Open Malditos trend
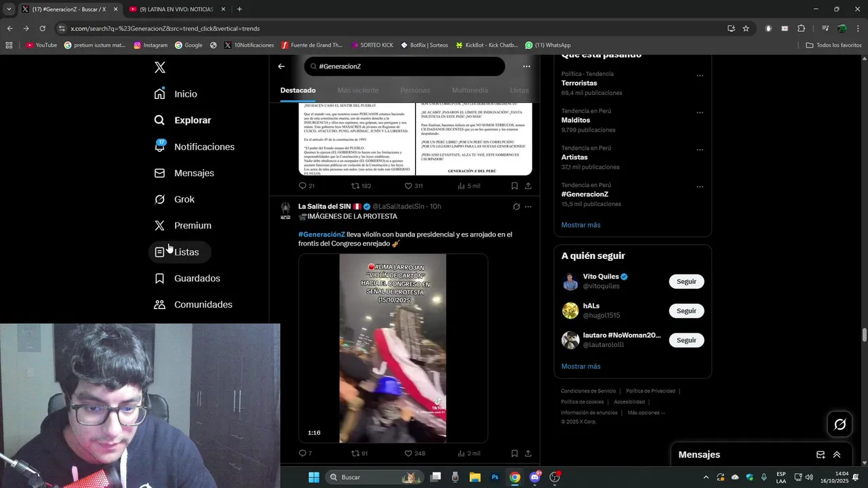The width and height of the screenshot is (868, 488). tap(576, 120)
